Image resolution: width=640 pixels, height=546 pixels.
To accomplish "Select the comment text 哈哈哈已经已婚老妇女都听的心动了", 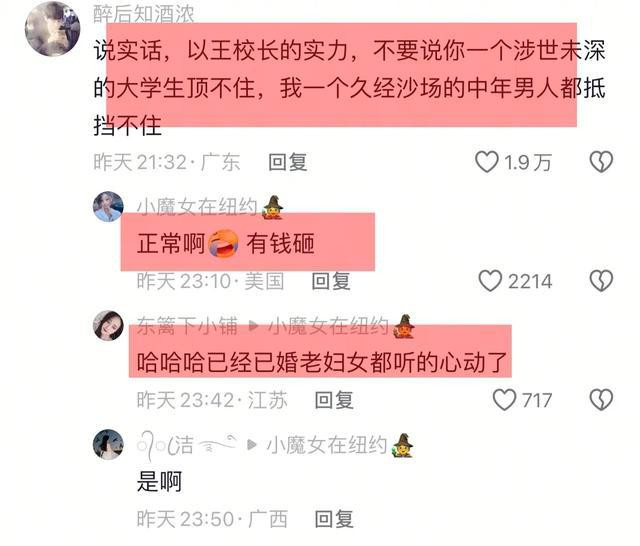I will [x=322, y=362].
